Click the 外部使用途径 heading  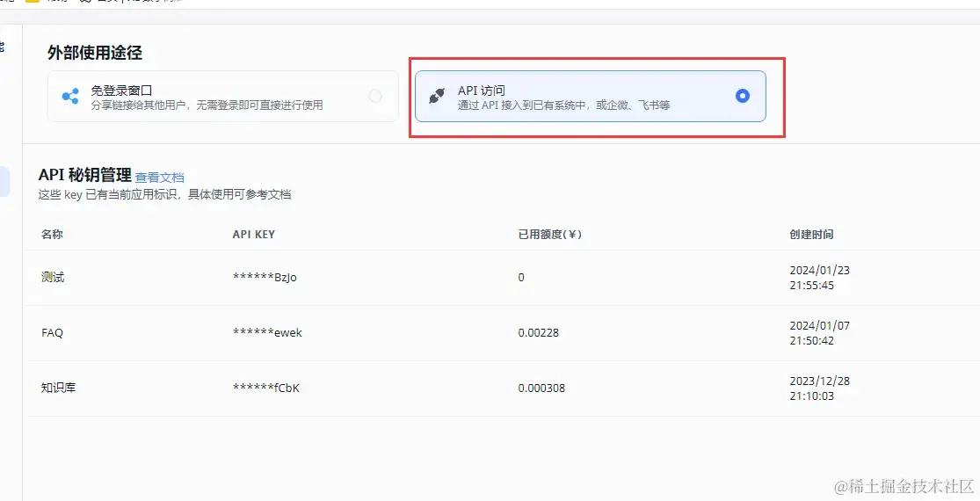(x=95, y=53)
